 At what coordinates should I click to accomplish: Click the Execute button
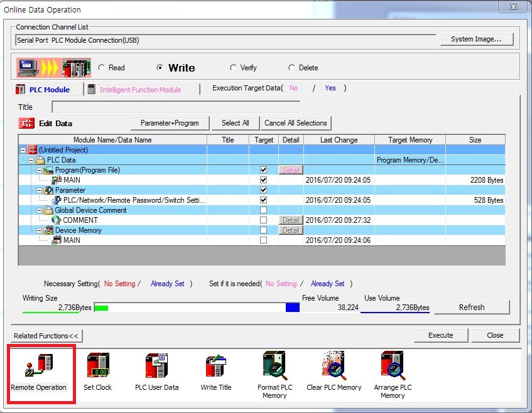tap(441, 335)
